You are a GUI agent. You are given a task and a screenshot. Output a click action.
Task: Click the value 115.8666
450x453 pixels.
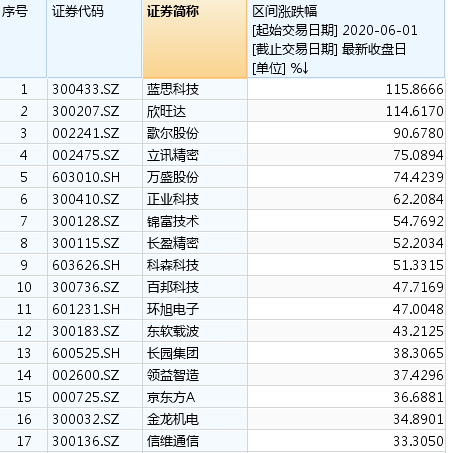(414, 89)
